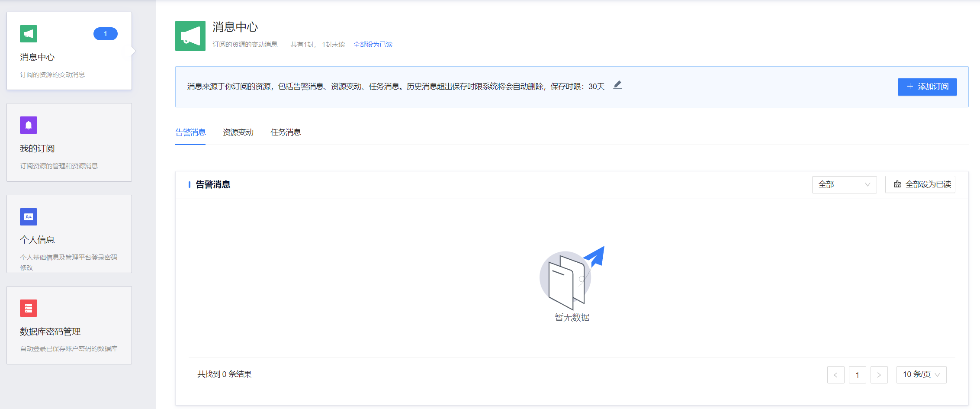980x409 pixels.
Task: Open the 全部 filter dropdown
Action: [x=844, y=184]
